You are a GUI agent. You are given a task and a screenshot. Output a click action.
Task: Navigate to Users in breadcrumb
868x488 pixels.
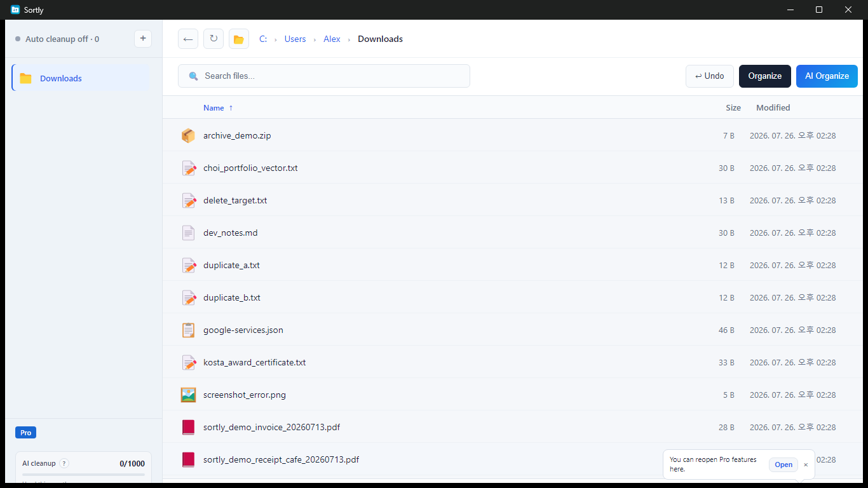pyautogui.click(x=295, y=39)
